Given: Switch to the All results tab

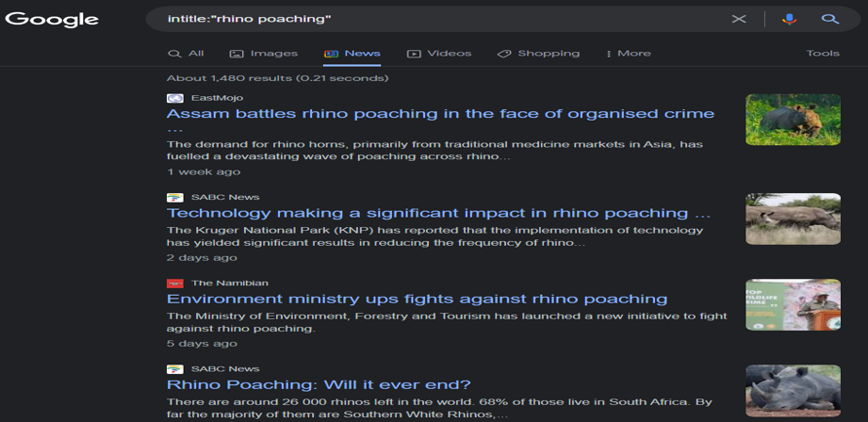Looking at the screenshot, I should (186, 54).
